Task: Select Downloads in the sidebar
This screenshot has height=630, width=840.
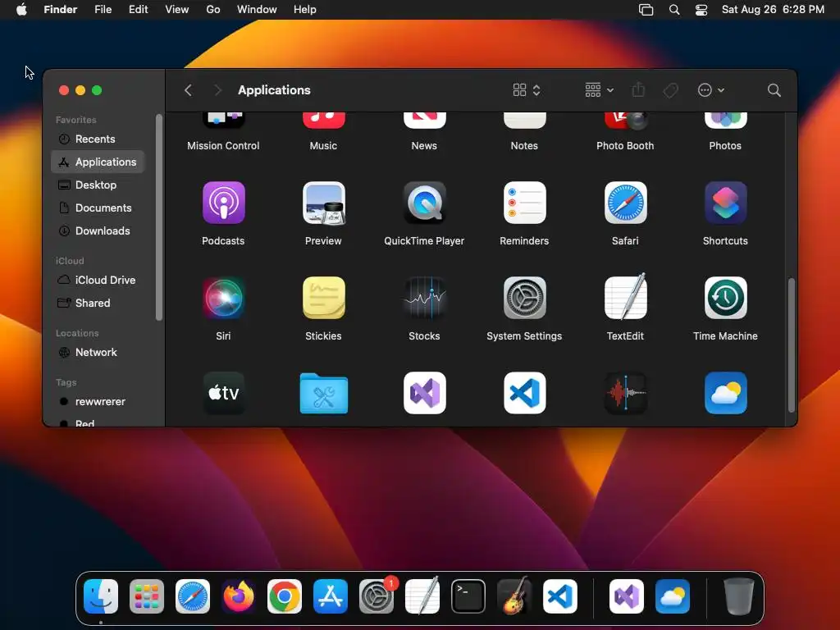Action: point(98,231)
